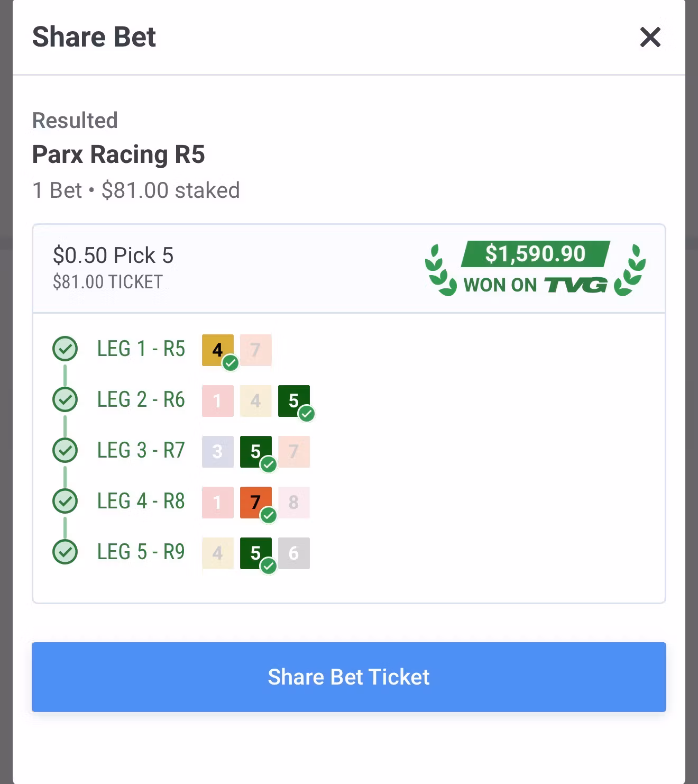698x784 pixels.
Task: Click the Leg 4 green check circle
Action: coord(65,501)
